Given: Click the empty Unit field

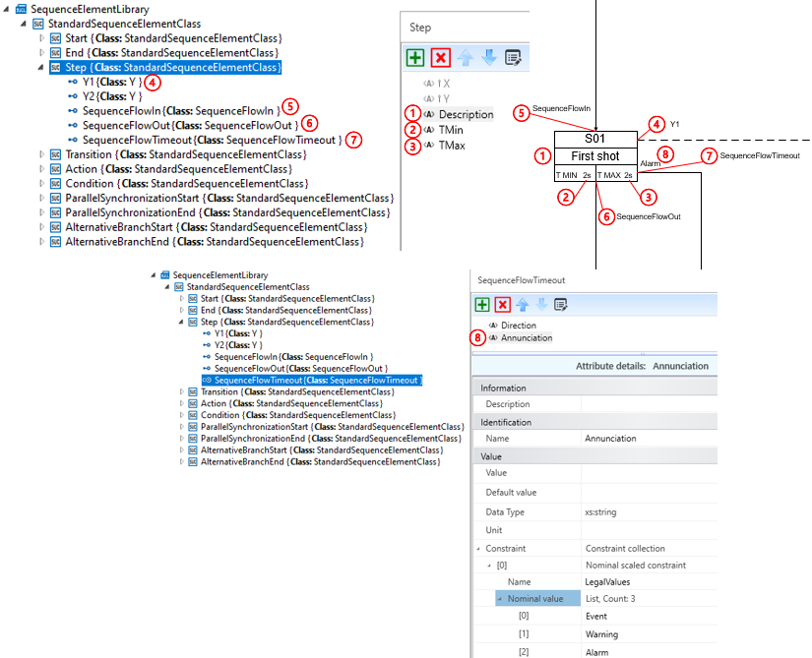Looking at the screenshot, I should pyautogui.click(x=650, y=530).
